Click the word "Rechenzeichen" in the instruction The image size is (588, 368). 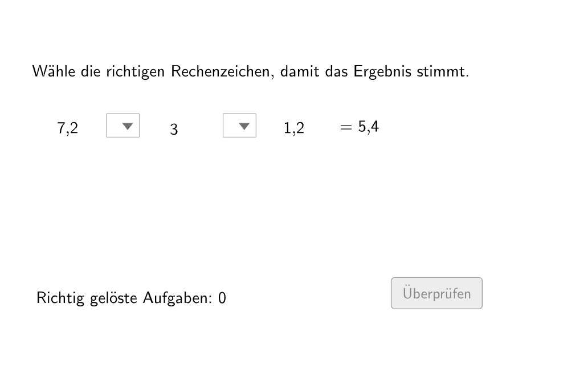(221, 72)
